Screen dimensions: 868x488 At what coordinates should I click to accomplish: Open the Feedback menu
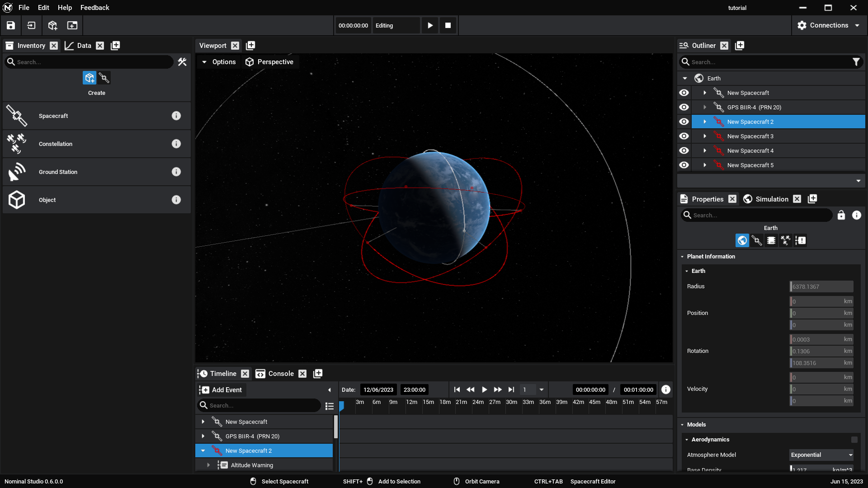(95, 8)
